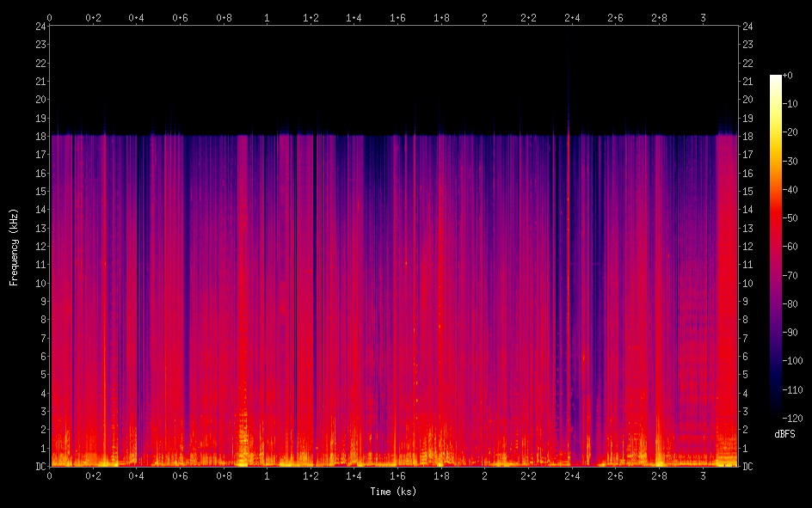Pick the white top end of the color bar

click(x=776, y=78)
